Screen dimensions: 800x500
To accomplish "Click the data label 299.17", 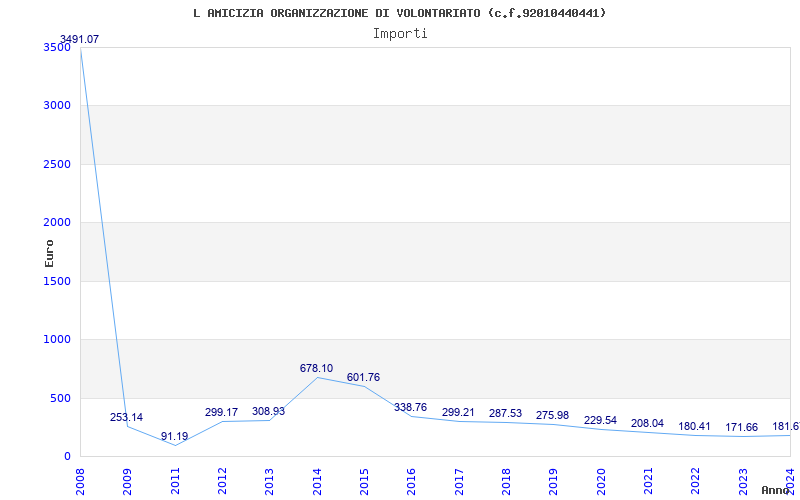I will pos(221,412).
